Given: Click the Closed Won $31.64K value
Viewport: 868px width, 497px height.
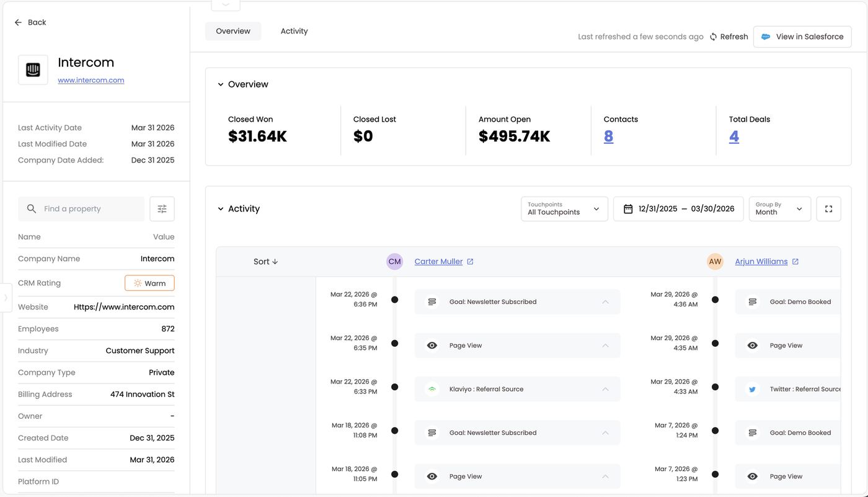Looking at the screenshot, I should click(x=257, y=137).
